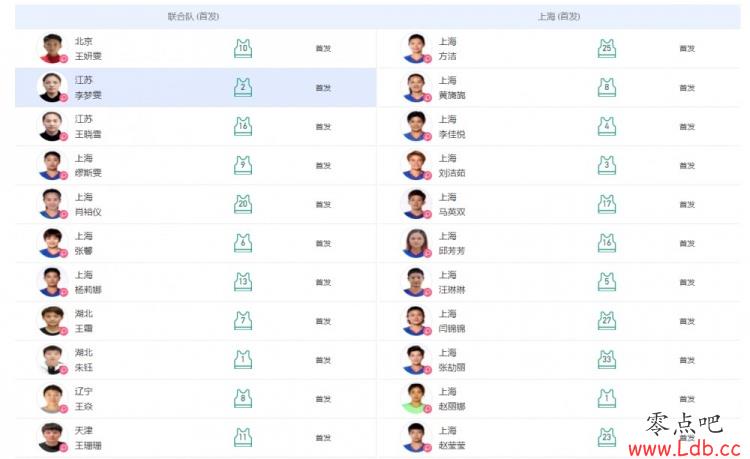Click the number 13 jersey icon
750x459 pixels.
243,282
